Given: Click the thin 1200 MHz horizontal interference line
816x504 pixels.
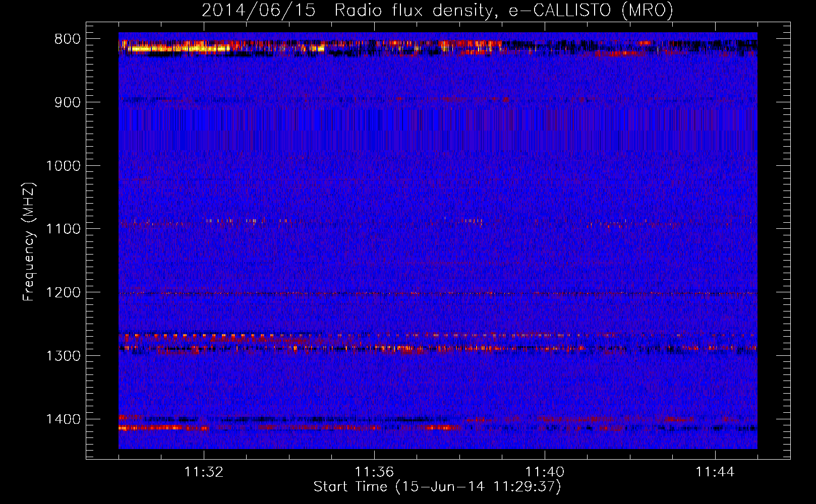Looking at the screenshot, I should tap(438, 293).
